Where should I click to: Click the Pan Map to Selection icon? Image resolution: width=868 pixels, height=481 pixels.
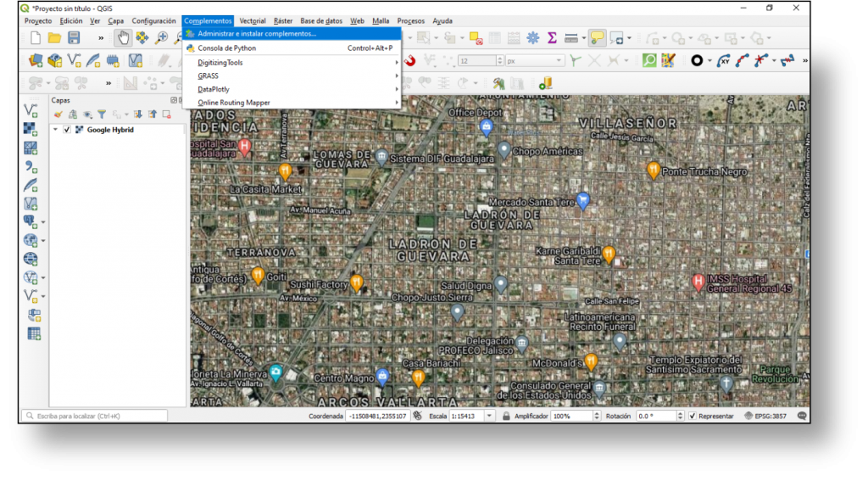click(x=142, y=37)
